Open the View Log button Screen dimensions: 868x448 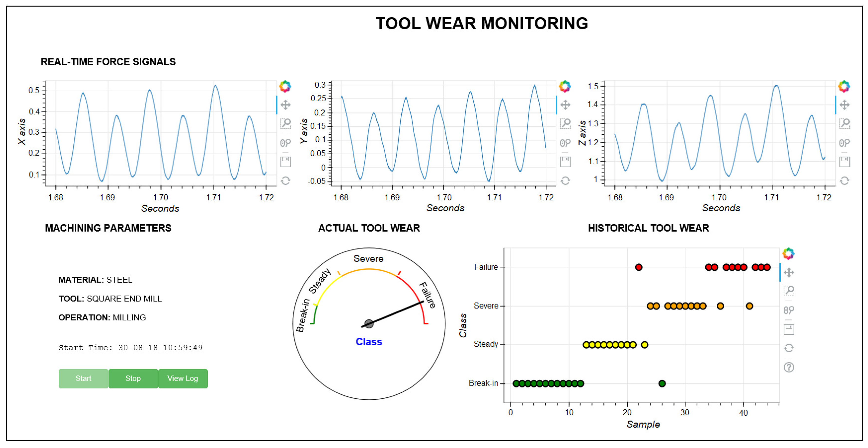[183, 378]
